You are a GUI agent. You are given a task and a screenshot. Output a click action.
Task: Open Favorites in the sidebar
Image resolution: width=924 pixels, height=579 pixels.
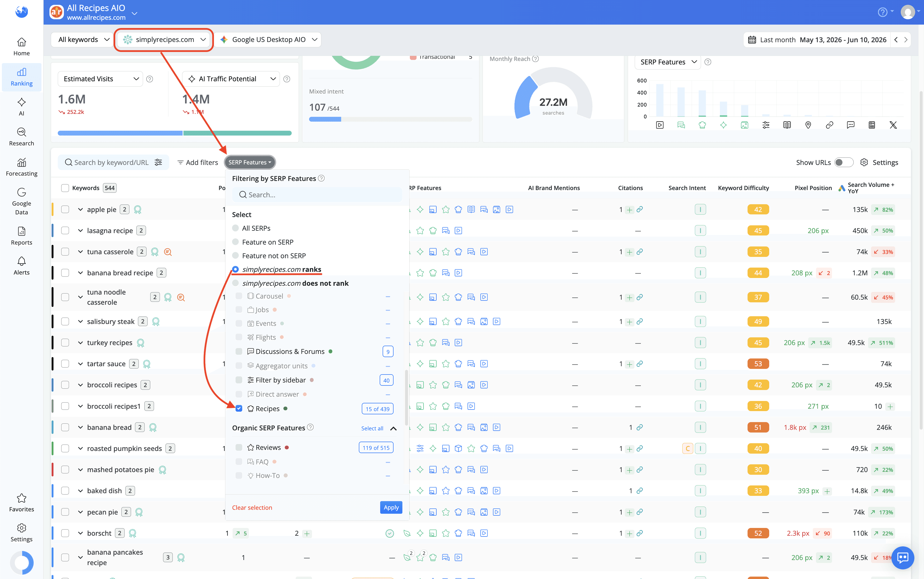(21, 502)
